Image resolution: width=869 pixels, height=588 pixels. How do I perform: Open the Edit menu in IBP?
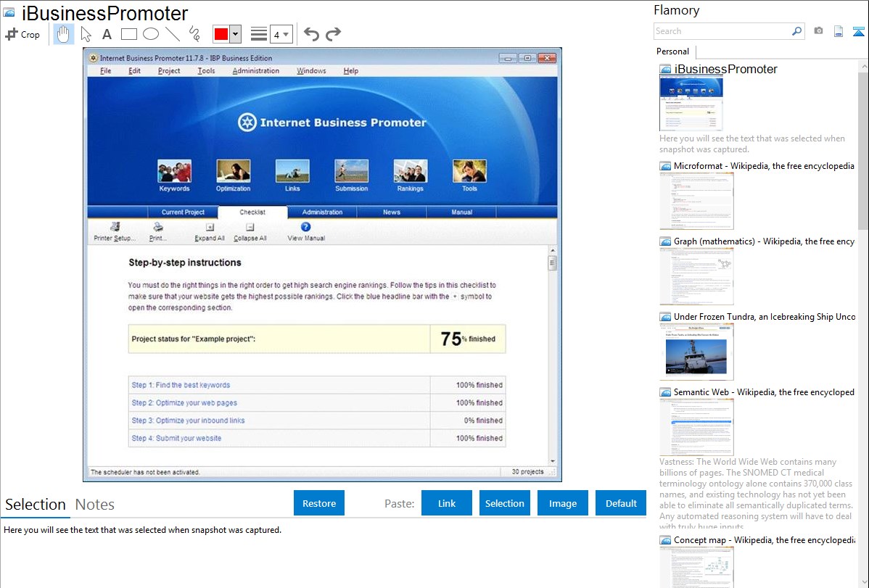134,71
